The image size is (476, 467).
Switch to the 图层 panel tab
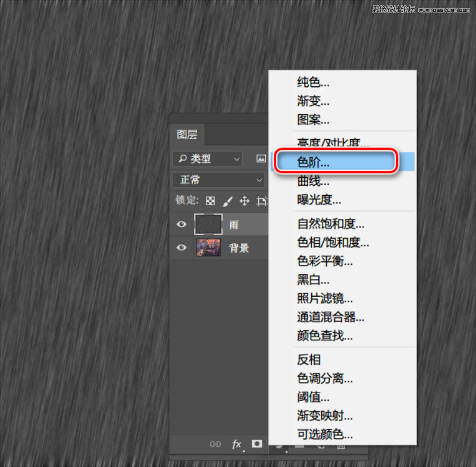click(187, 134)
